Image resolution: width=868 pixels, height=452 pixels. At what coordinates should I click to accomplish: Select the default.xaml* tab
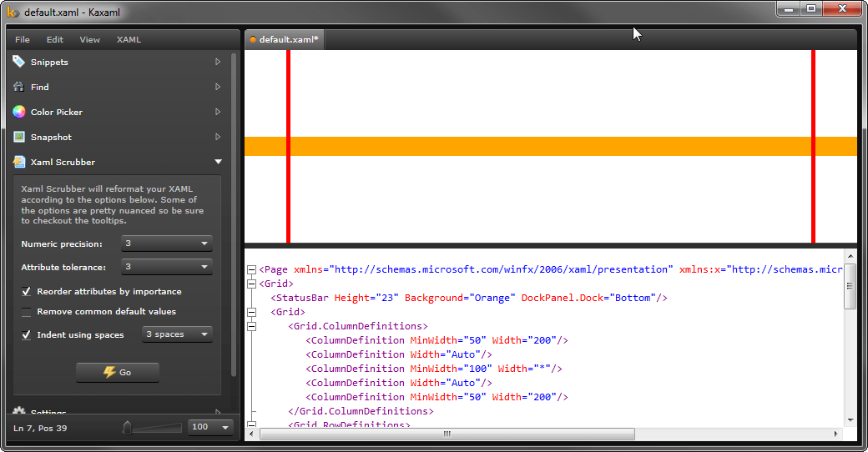coord(285,39)
